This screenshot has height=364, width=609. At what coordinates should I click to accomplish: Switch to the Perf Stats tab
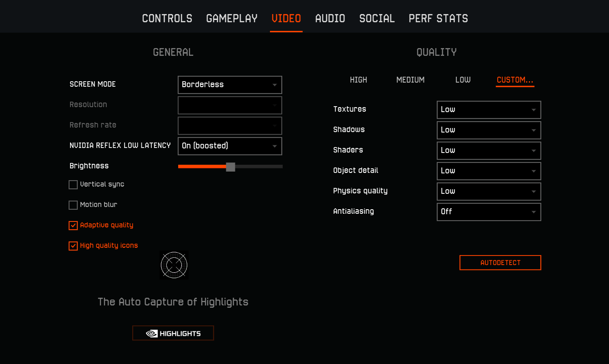pos(439,19)
